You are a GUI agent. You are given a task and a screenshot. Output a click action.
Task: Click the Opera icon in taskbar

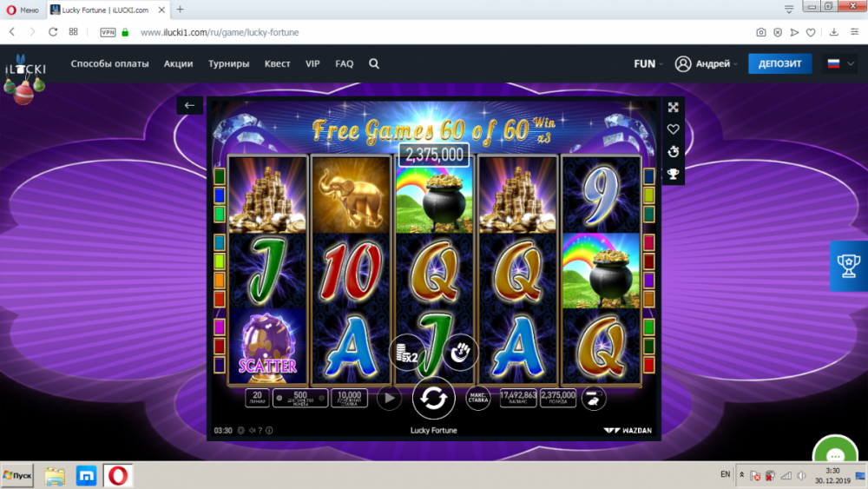click(117, 476)
